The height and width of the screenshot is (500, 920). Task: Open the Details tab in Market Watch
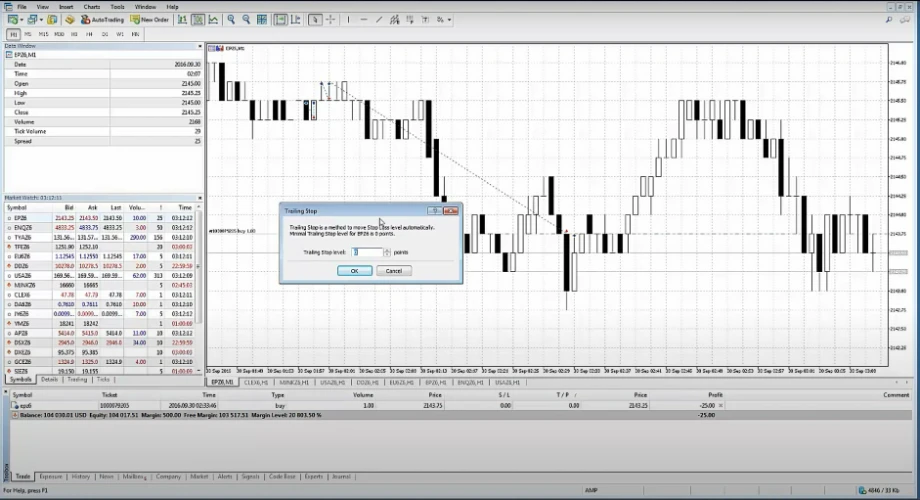coord(49,380)
